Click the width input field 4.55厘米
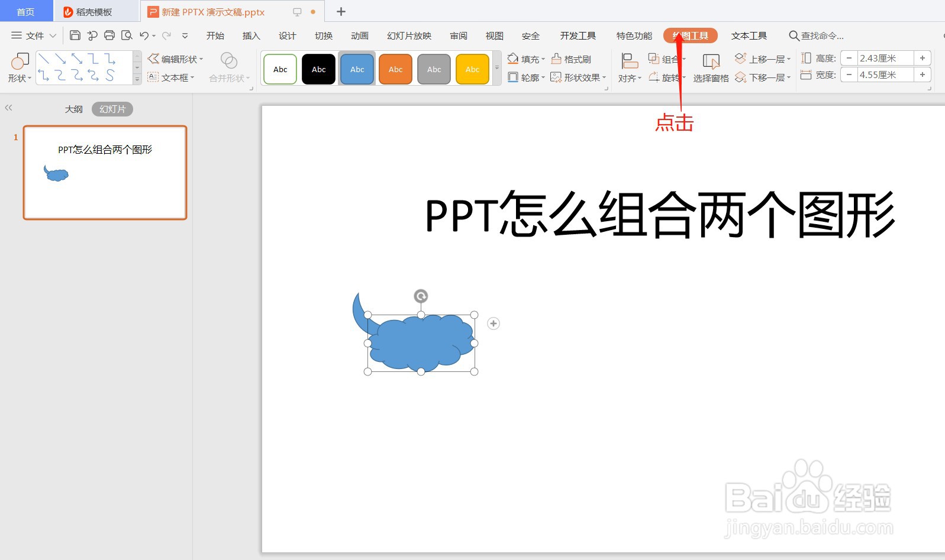 point(885,75)
